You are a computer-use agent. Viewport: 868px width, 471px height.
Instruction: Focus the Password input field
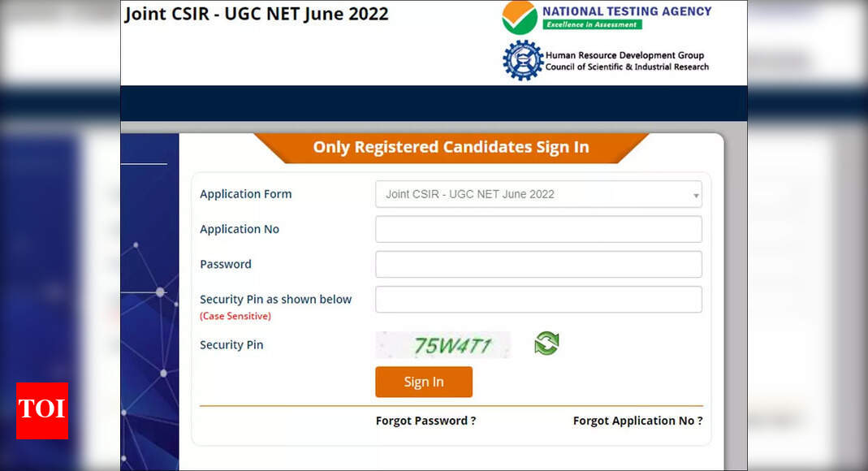(x=538, y=265)
